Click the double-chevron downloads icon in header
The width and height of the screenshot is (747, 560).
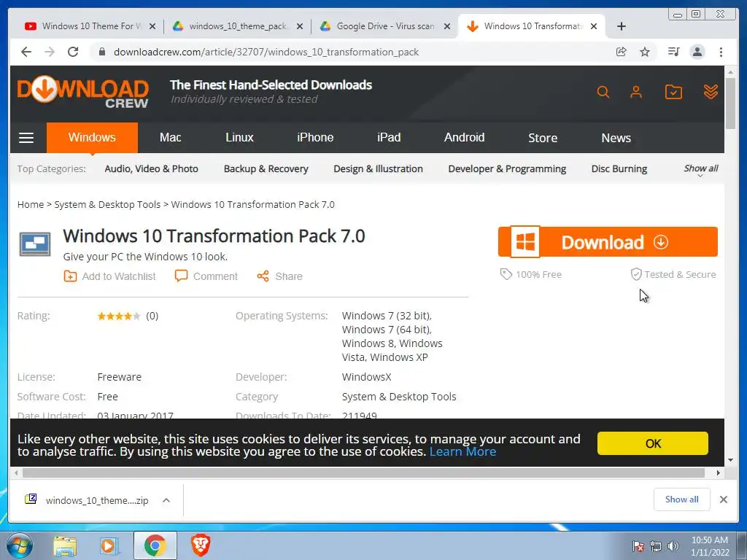(x=711, y=91)
